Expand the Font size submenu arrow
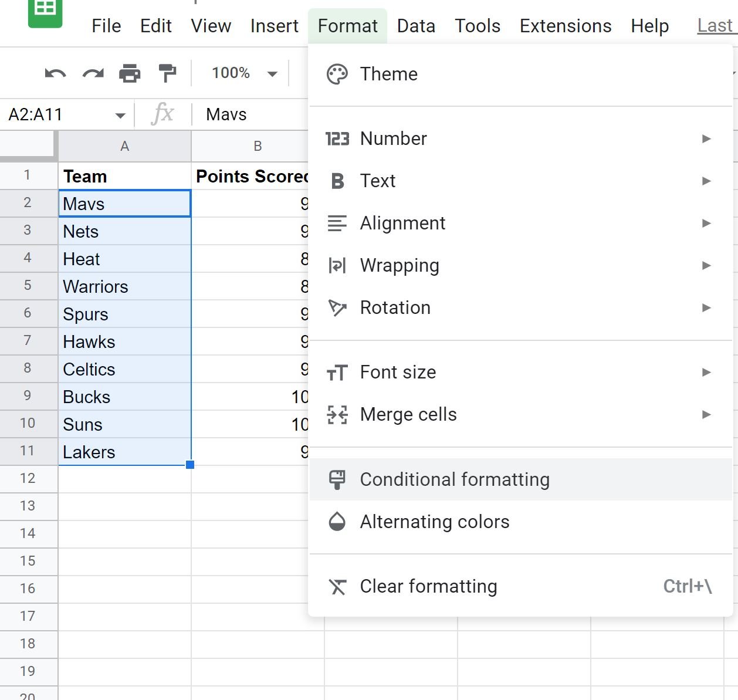 (x=706, y=373)
